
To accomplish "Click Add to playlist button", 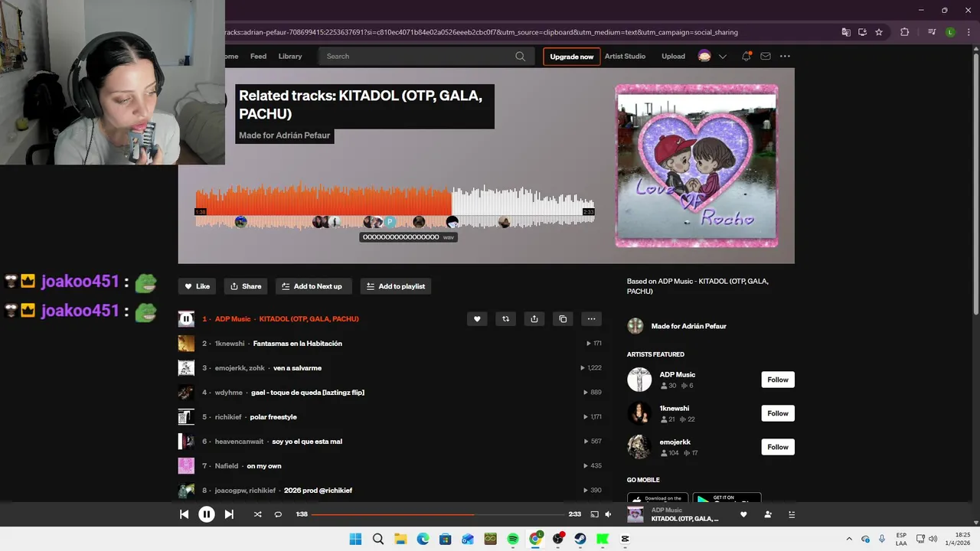I will tap(396, 286).
